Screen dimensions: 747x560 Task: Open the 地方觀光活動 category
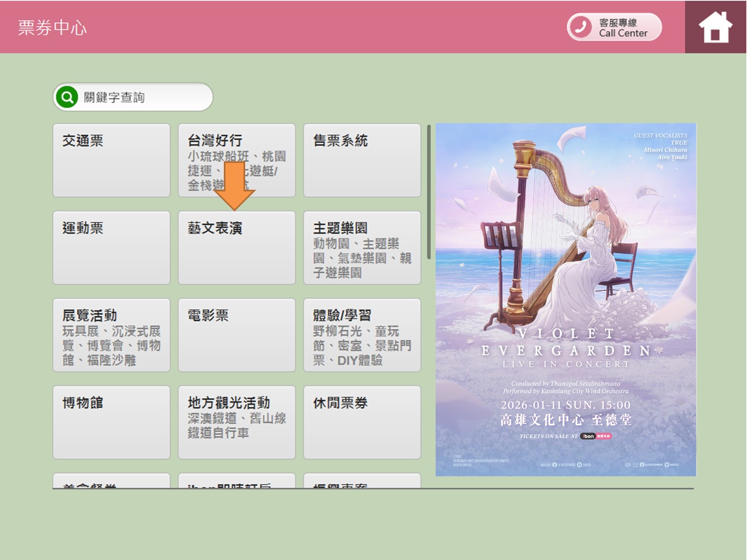236,422
